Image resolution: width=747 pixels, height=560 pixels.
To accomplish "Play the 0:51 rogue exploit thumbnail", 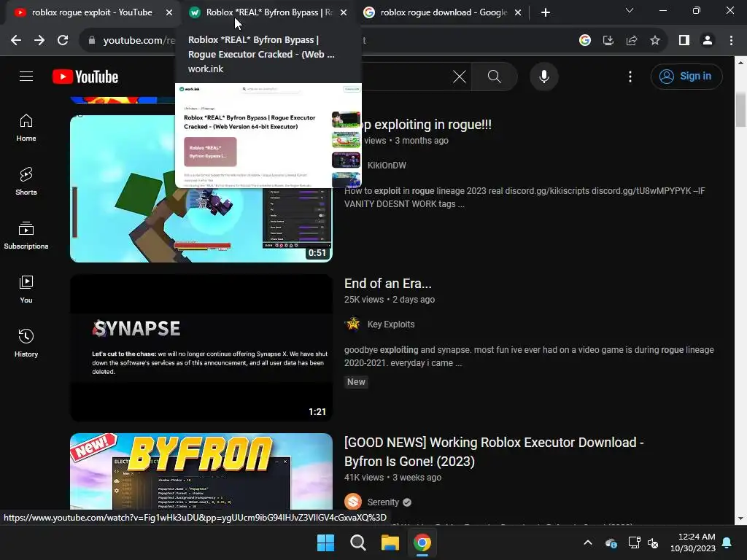I will point(201,189).
